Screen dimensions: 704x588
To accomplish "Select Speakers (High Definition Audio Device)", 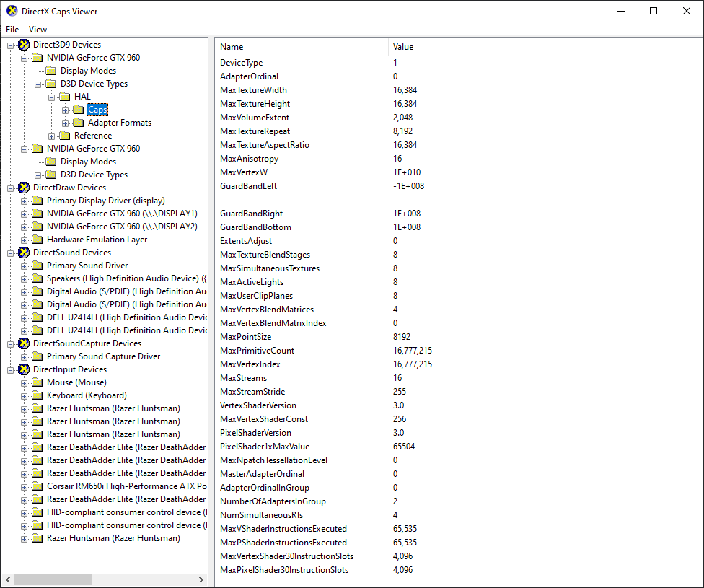I will 127,278.
